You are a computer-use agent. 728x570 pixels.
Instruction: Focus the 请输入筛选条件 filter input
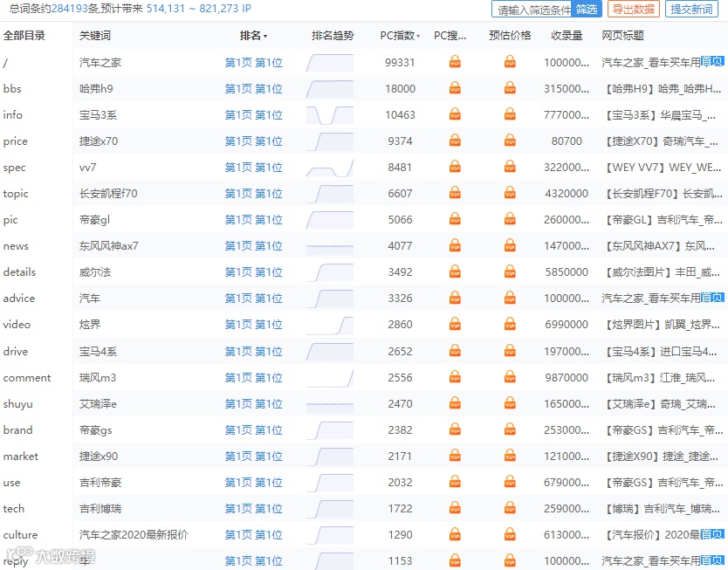pyautogui.click(x=532, y=10)
